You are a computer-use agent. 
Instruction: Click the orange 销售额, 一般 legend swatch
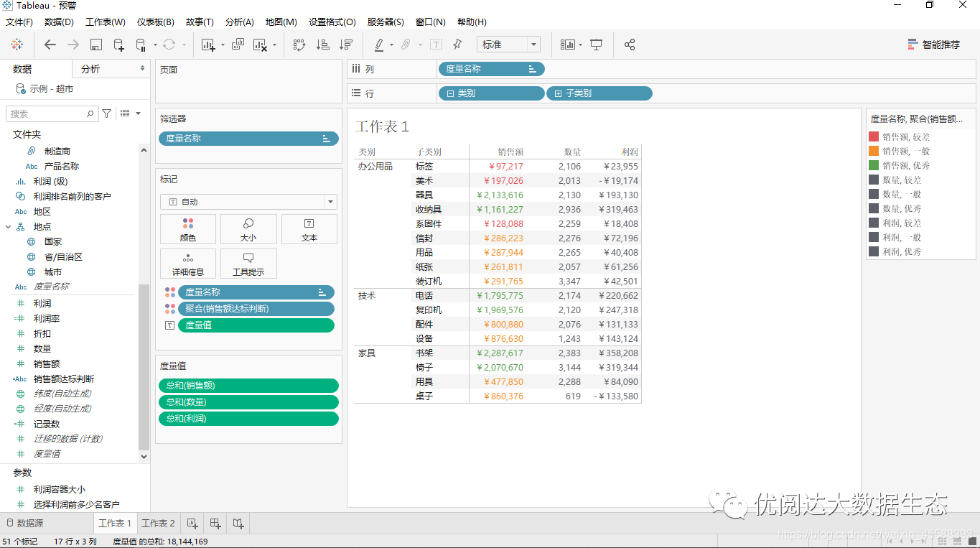pyautogui.click(x=874, y=151)
